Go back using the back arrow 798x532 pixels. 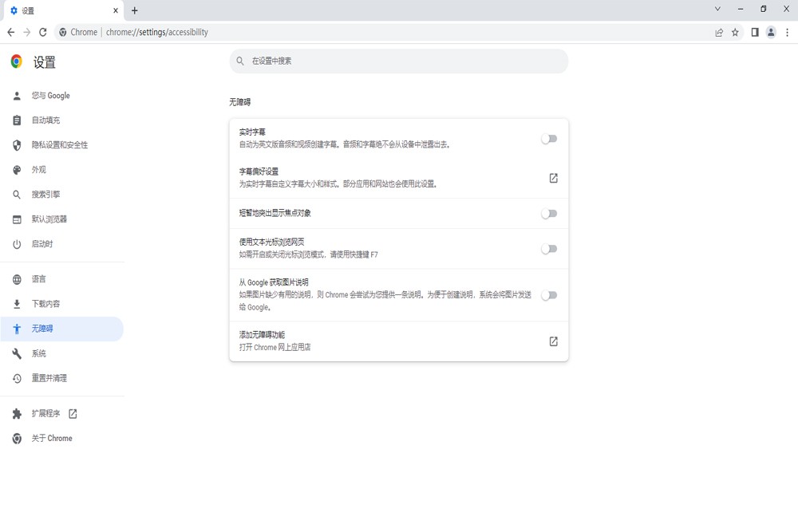[11, 32]
